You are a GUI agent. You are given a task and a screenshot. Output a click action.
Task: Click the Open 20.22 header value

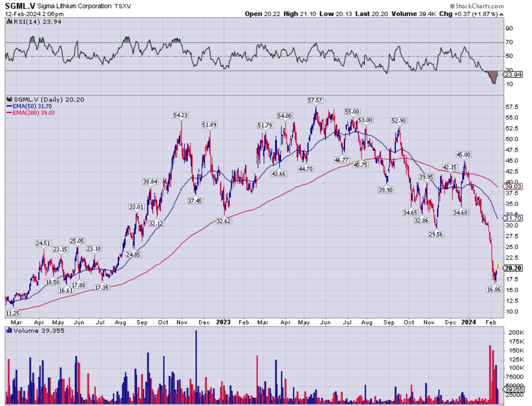tap(263, 14)
